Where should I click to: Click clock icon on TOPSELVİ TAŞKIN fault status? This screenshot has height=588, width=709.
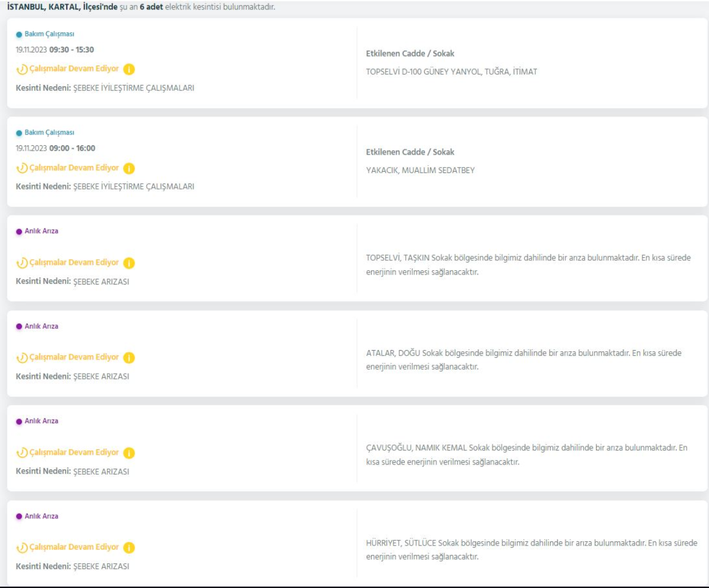point(21,263)
